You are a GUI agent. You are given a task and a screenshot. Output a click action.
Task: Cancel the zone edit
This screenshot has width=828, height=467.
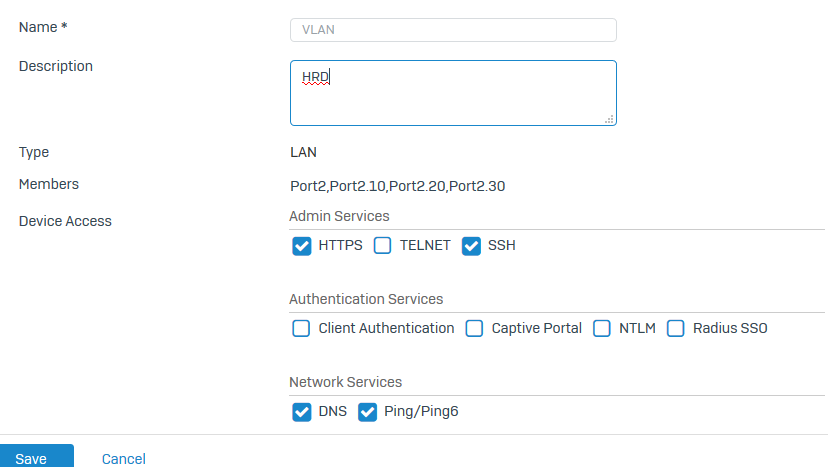(124, 459)
